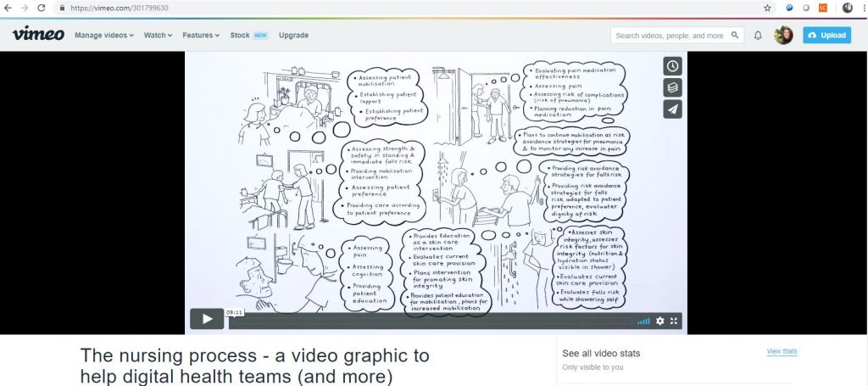Focus the search videos input field
The width and height of the screenshot is (868, 386).
tap(669, 36)
